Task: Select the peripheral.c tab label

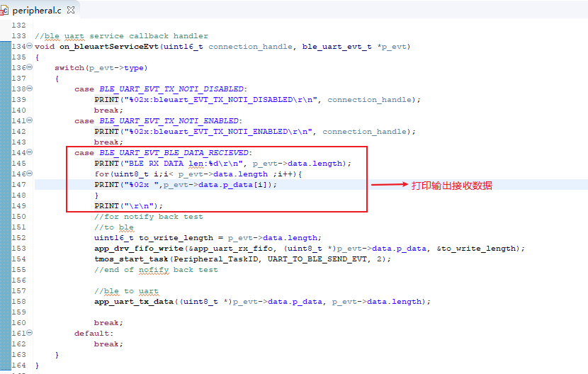Action: (38, 10)
